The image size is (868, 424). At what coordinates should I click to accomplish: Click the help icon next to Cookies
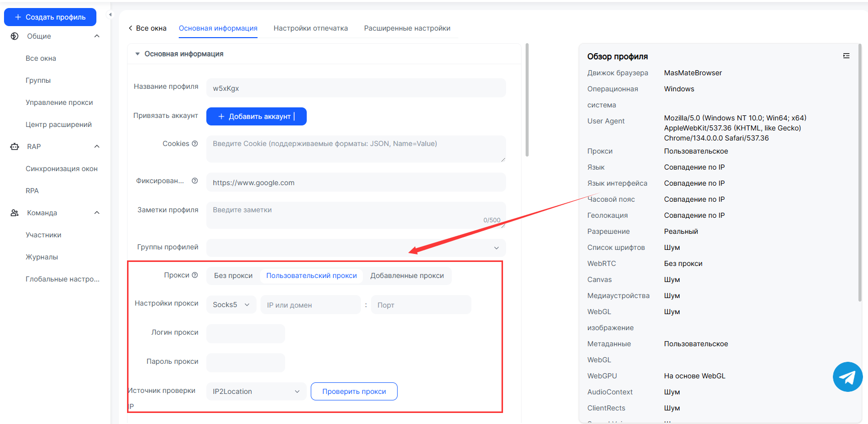coord(195,144)
